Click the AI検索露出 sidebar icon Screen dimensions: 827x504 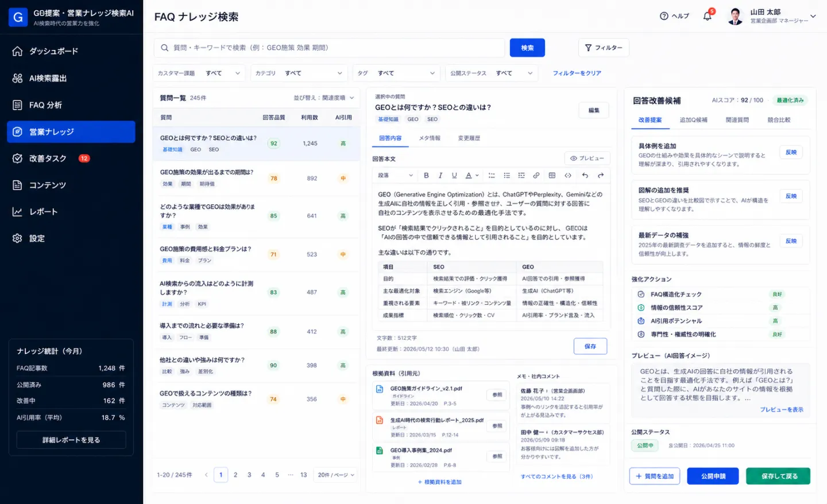click(18, 78)
